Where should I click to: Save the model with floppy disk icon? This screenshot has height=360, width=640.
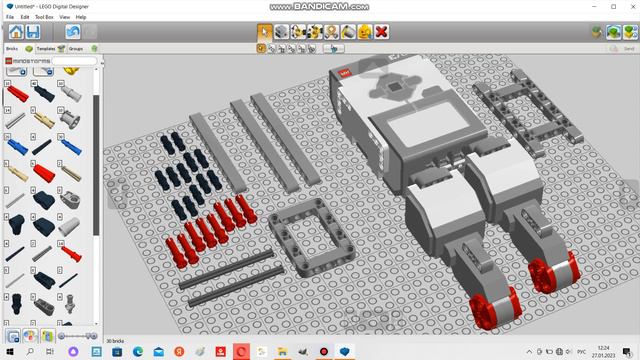click(33, 32)
